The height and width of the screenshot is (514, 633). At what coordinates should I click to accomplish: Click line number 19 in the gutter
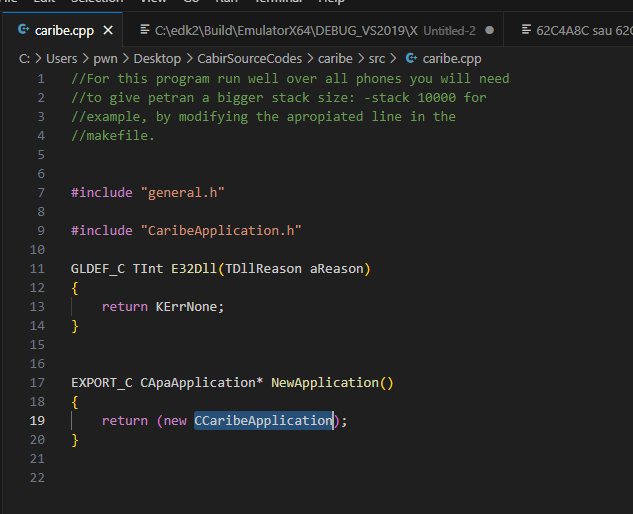tap(37, 421)
